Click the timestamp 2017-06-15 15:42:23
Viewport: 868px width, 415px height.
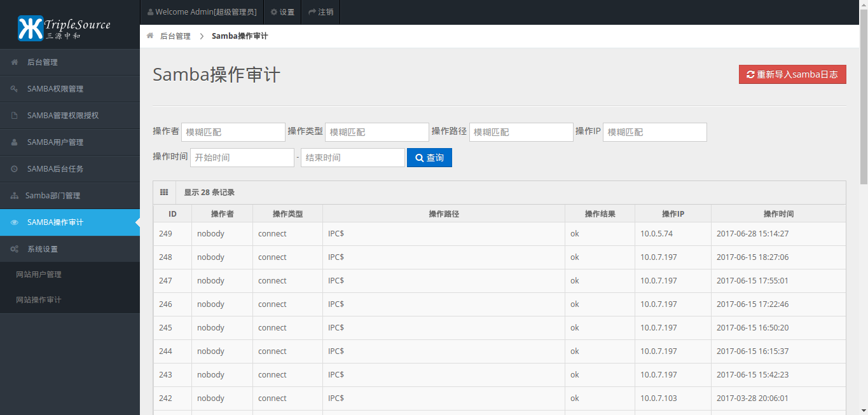pos(752,375)
